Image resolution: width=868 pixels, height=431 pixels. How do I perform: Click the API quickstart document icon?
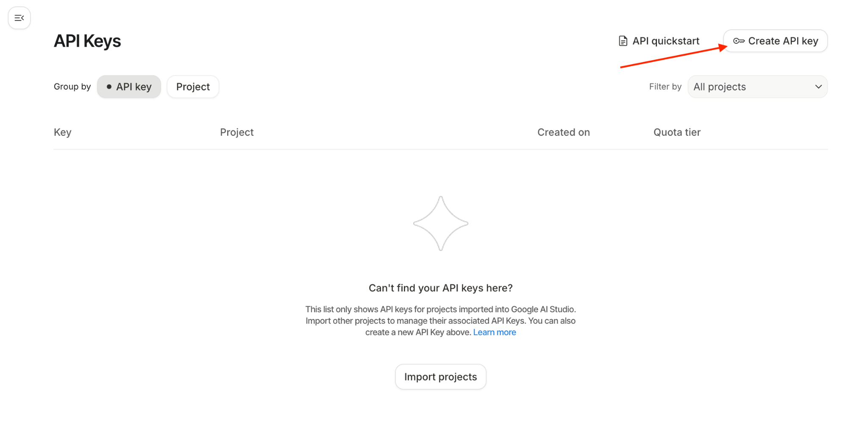[x=623, y=41]
